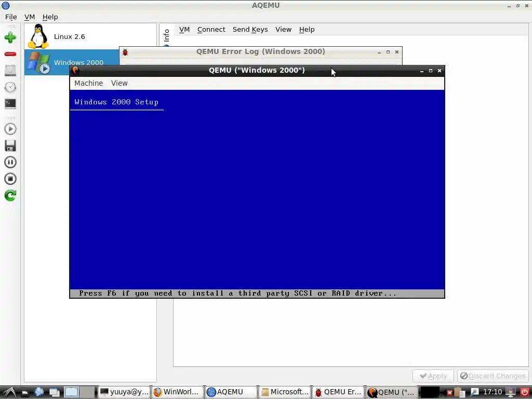Open the Connect menu

pyautogui.click(x=211, y=30)
